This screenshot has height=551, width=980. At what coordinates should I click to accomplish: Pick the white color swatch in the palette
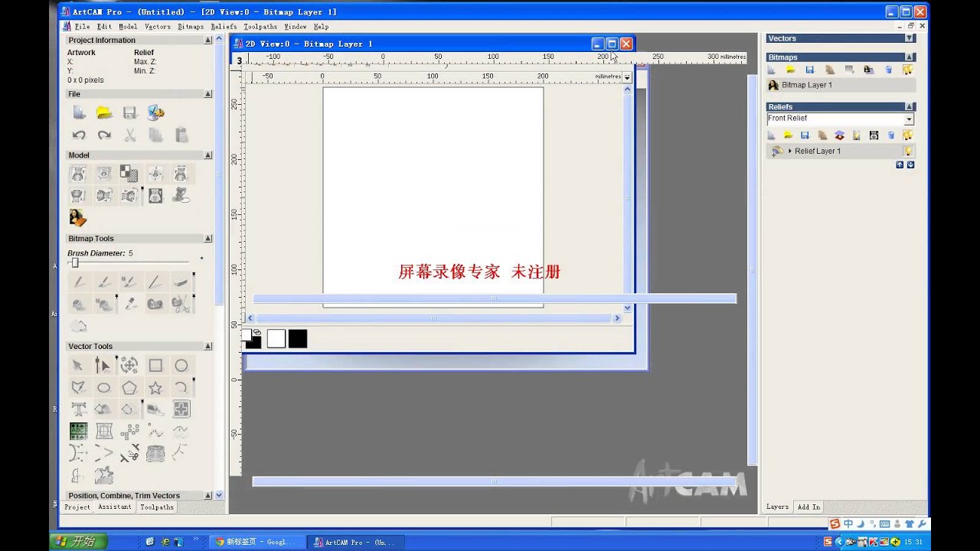(276, 338)
